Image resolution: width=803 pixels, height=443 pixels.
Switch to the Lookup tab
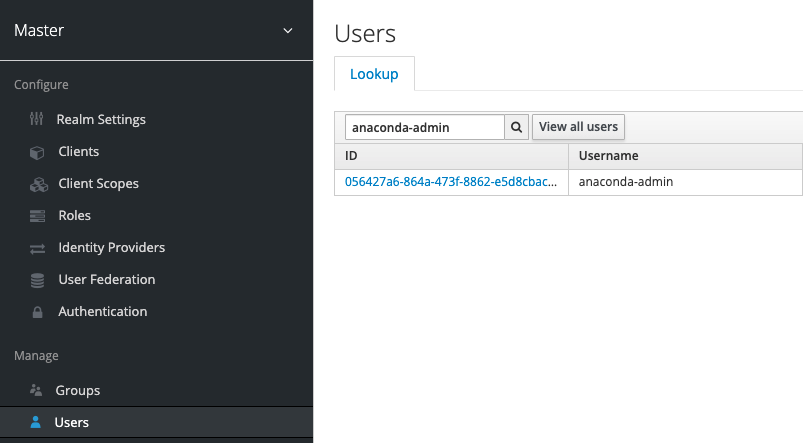(x=374, y=74)
